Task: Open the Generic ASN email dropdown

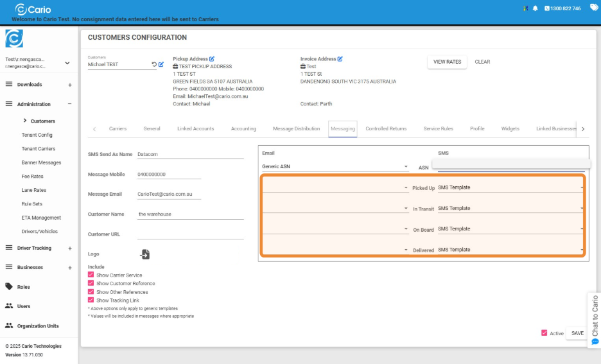Action: (334, 167)
